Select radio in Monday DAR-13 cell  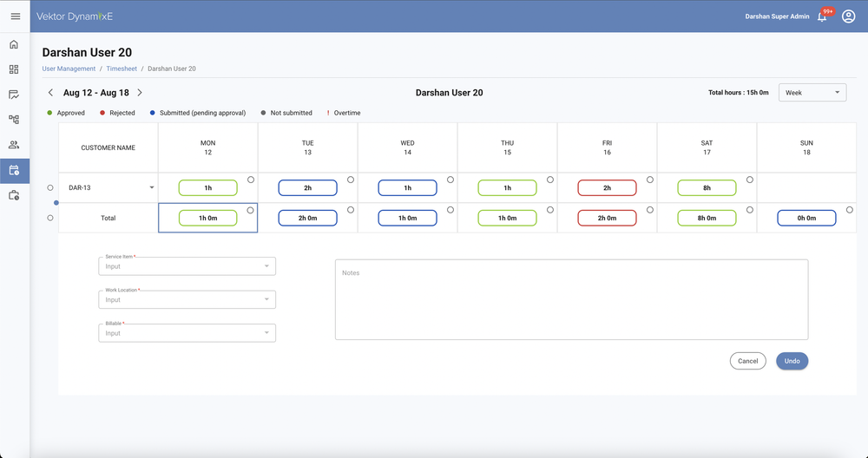(251, 180)
